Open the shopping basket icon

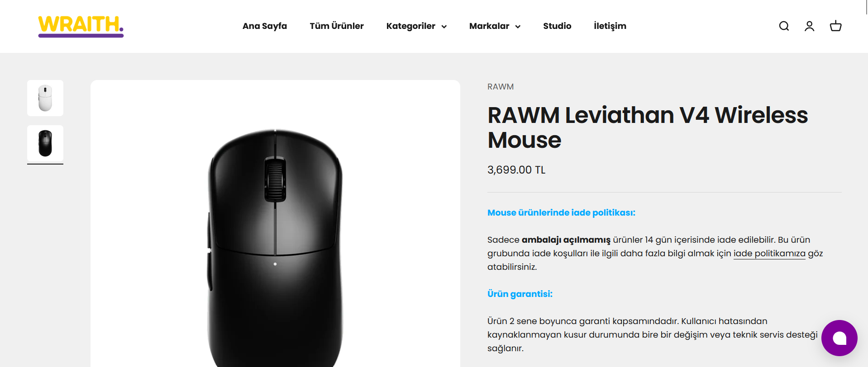tap(835, 26)
